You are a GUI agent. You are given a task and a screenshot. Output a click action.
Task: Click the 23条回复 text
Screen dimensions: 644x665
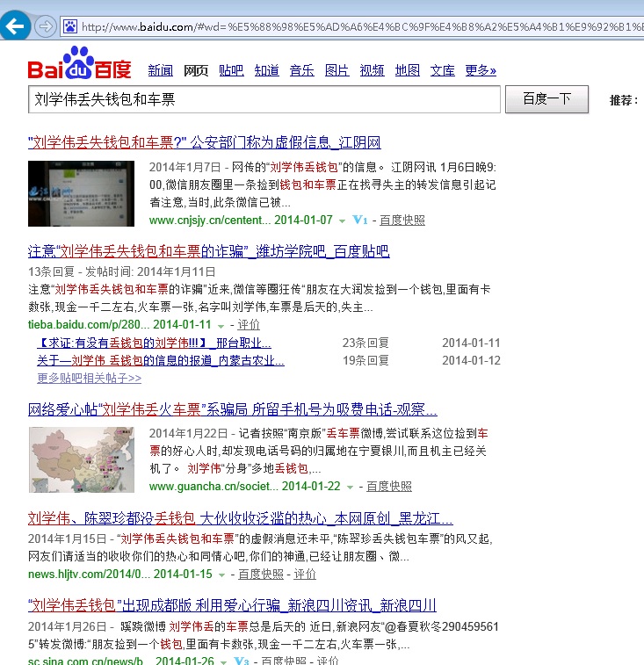[x=365, y=343]
